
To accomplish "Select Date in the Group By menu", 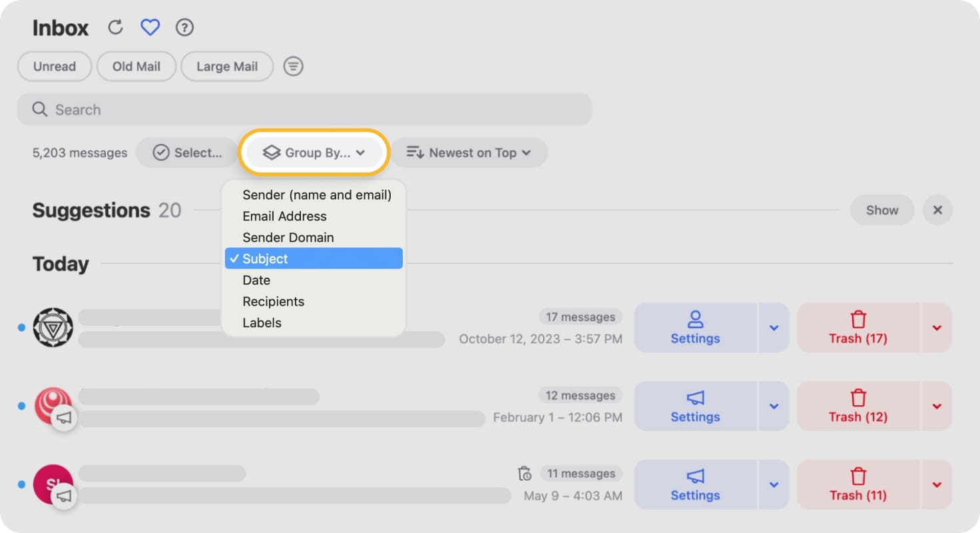I will tap(256, 280).
